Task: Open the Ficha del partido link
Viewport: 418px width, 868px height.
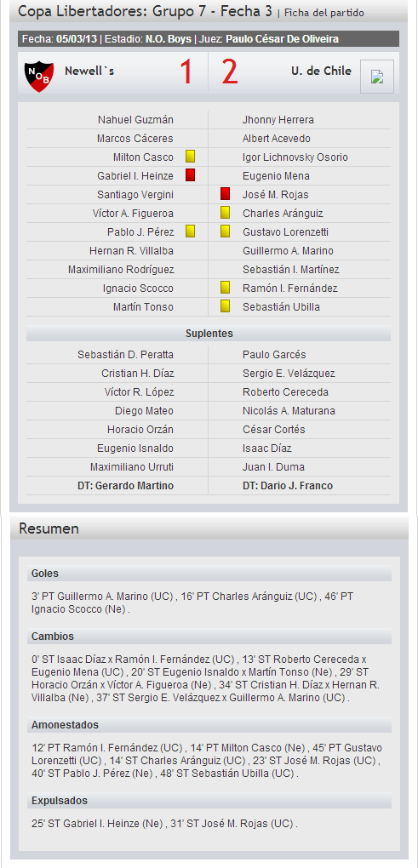Action: point(324,13)
